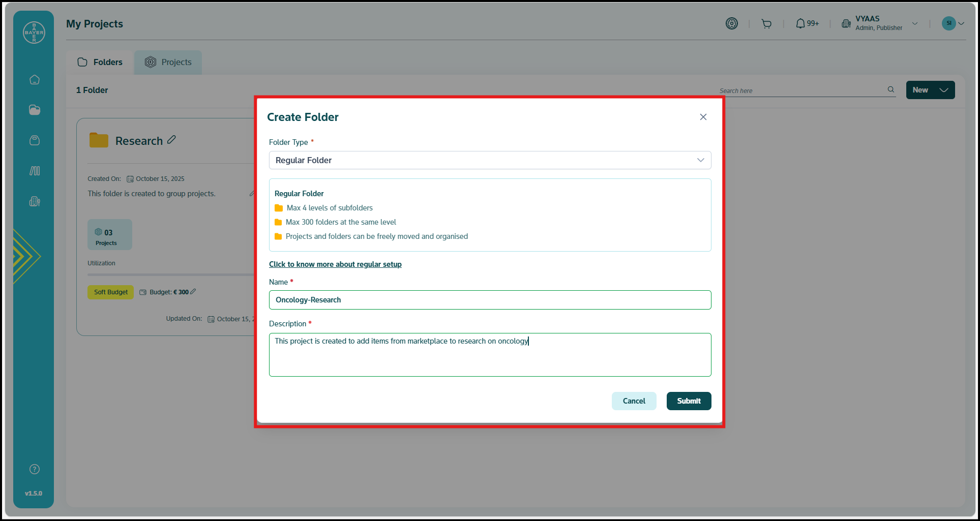Click the Name input field

(490, 300)
